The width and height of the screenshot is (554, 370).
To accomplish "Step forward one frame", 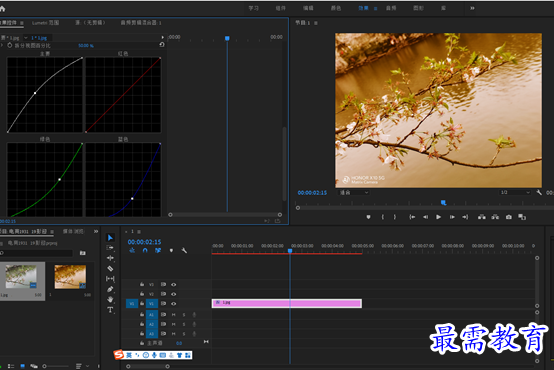I will [452, 217].
